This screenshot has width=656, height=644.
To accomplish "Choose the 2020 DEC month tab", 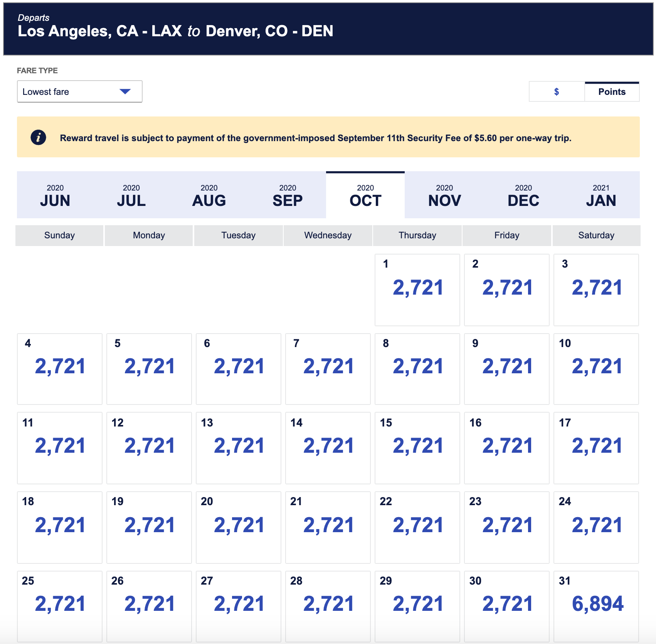I will point(523,195).
